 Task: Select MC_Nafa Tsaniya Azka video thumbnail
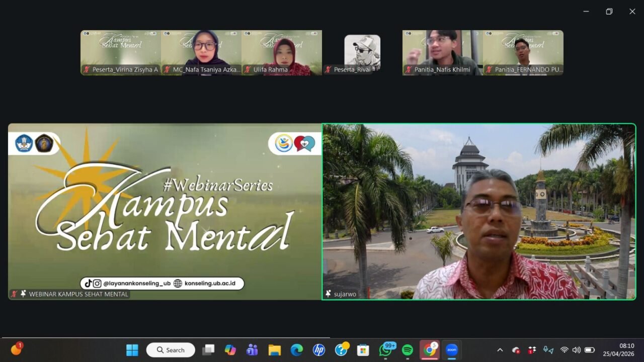tap(201, 53)
